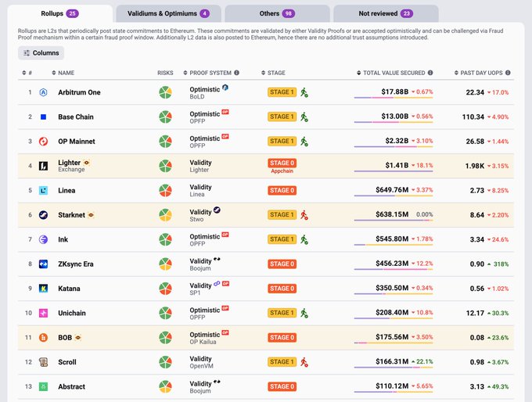Open the risk pie chart for Linea

click(x=165, y=190)
